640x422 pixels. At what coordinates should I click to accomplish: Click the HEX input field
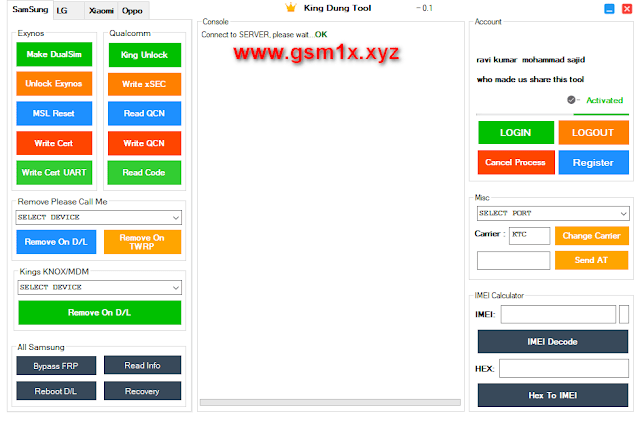564,369
